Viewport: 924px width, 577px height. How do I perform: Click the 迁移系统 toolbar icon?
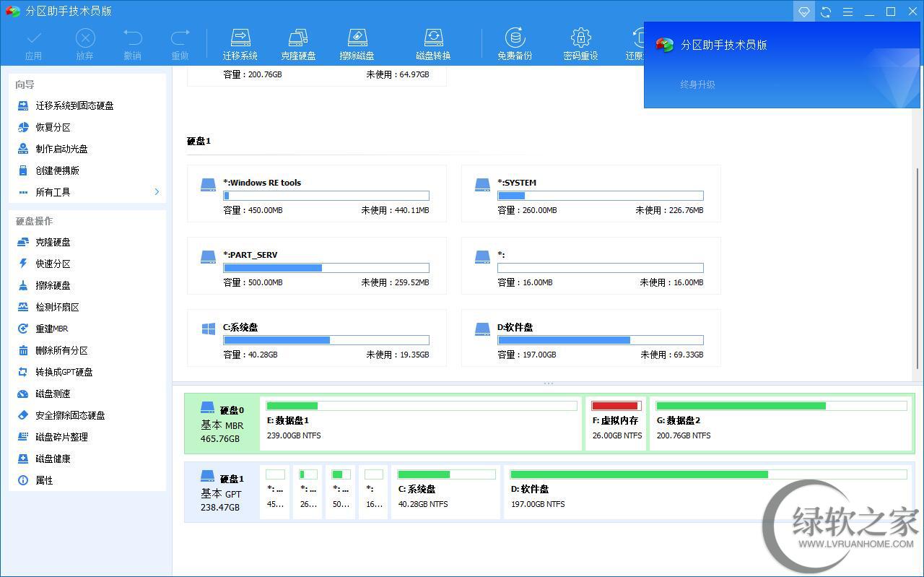[x=240, y=44]
